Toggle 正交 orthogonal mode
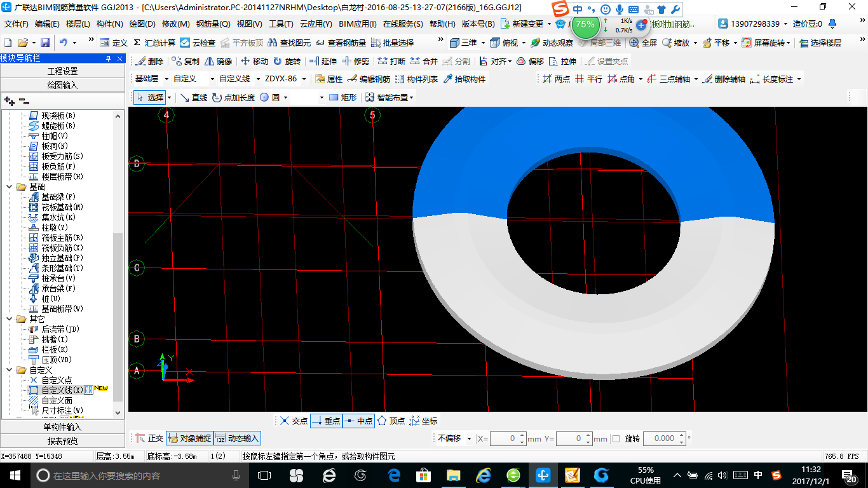 coord(149,438)
